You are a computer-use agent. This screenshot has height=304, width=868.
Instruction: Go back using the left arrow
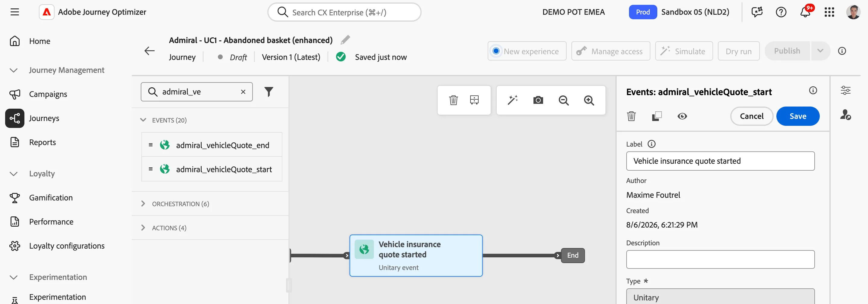pyautogui.click(x=149, y=51)
